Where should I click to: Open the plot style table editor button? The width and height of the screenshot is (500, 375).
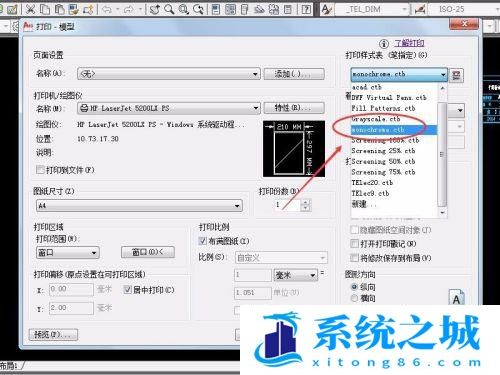pyautogui.click(x=456, y=75)
